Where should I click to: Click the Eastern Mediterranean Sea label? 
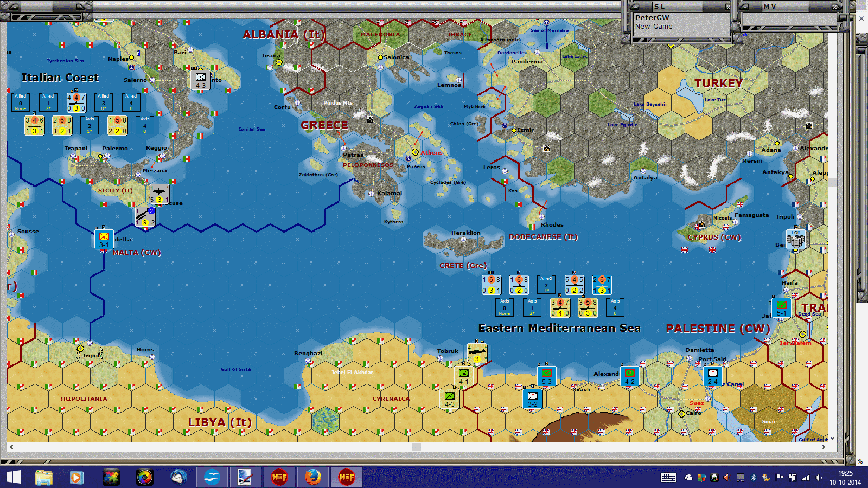[559, 328]
